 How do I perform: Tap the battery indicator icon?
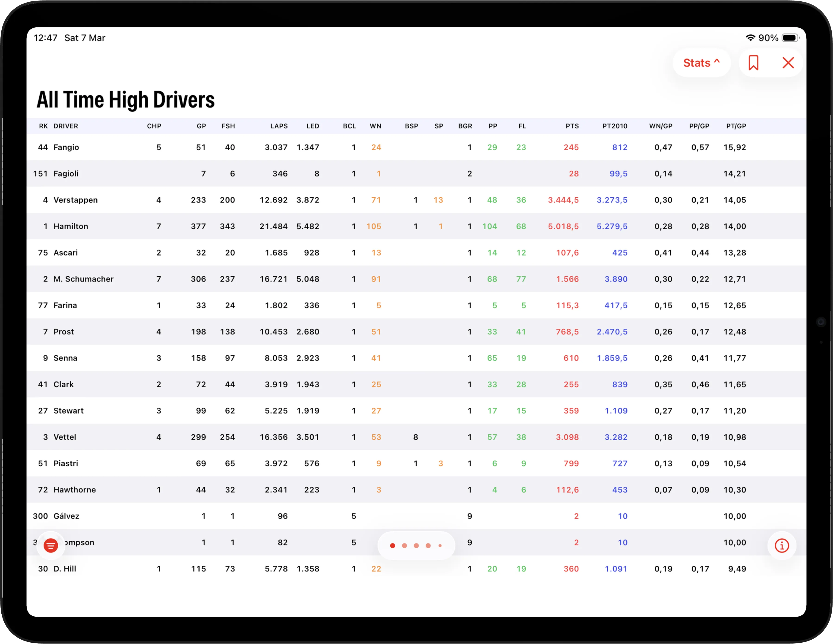pyautogui.click(x=790, y=38)
